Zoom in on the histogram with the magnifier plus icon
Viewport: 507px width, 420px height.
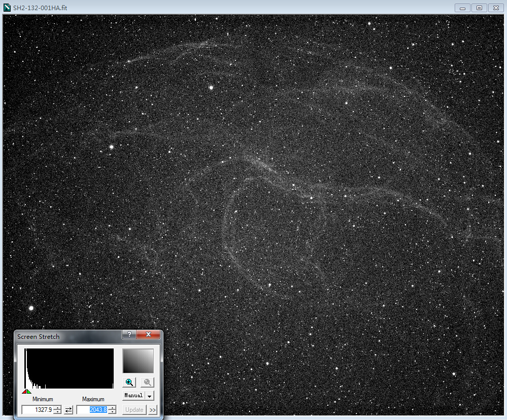129,382
